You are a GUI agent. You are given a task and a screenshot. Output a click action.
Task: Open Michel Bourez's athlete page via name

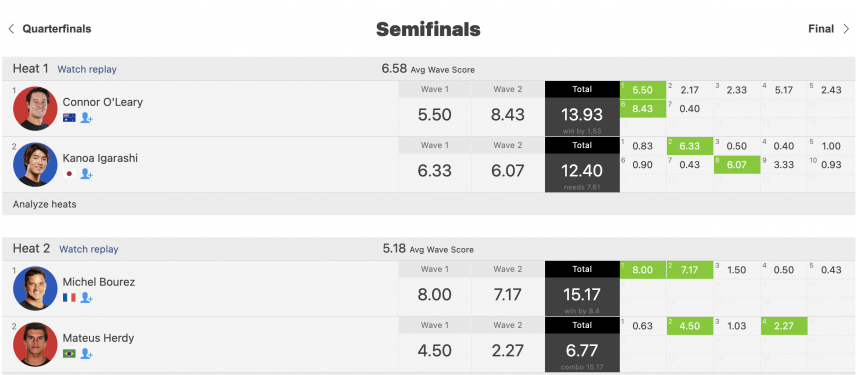point(99,282)
